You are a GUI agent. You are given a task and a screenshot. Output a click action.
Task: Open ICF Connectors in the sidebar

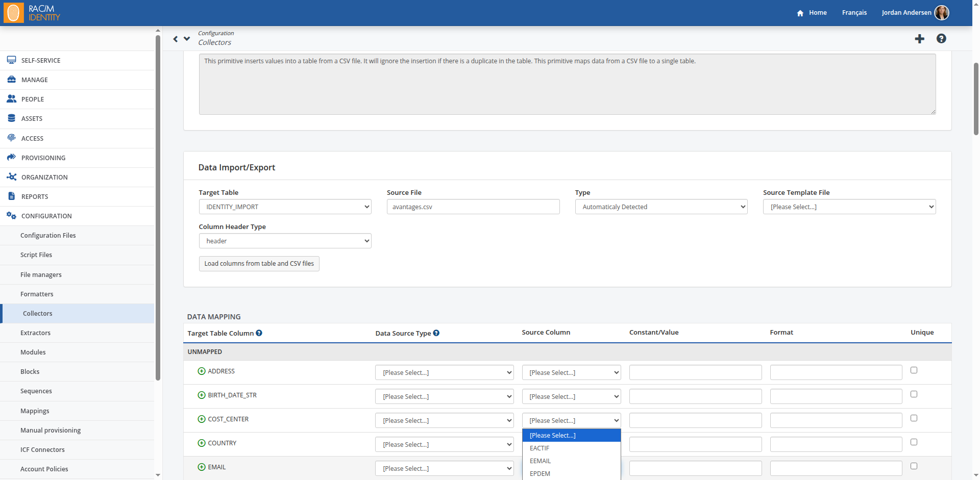(x=77, y=449)
